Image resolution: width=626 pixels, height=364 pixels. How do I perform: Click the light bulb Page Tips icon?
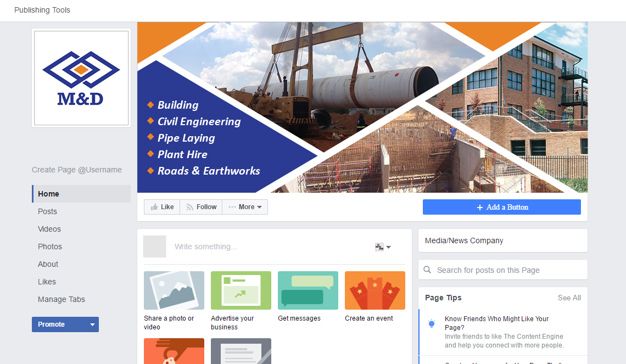[x=432, y=323]
